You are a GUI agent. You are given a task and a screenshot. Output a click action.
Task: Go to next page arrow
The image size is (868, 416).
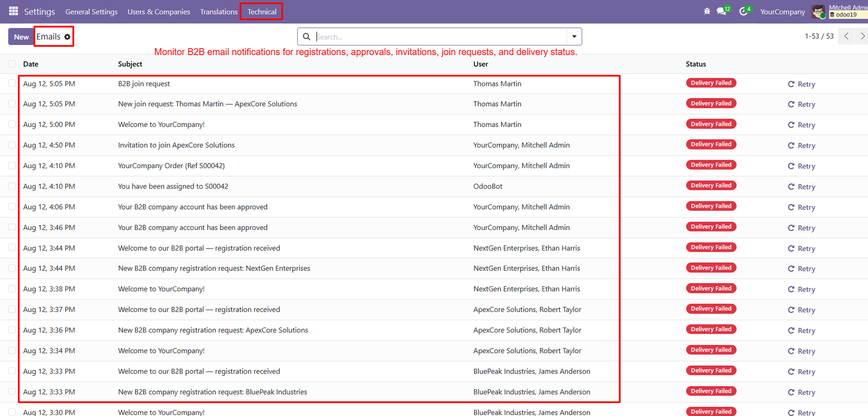point(862,36)
